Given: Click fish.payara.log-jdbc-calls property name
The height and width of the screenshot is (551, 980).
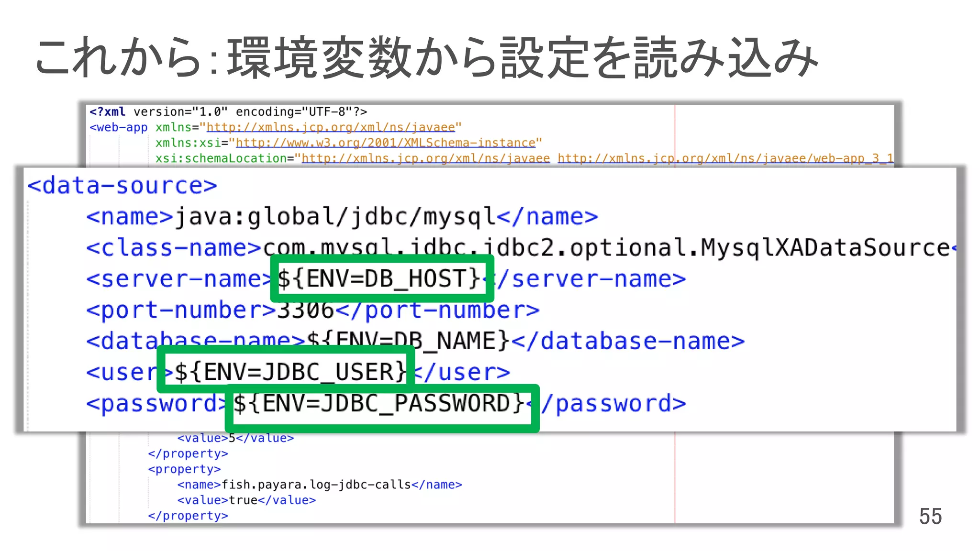Looking at the screenshot, I should point(316,485).
